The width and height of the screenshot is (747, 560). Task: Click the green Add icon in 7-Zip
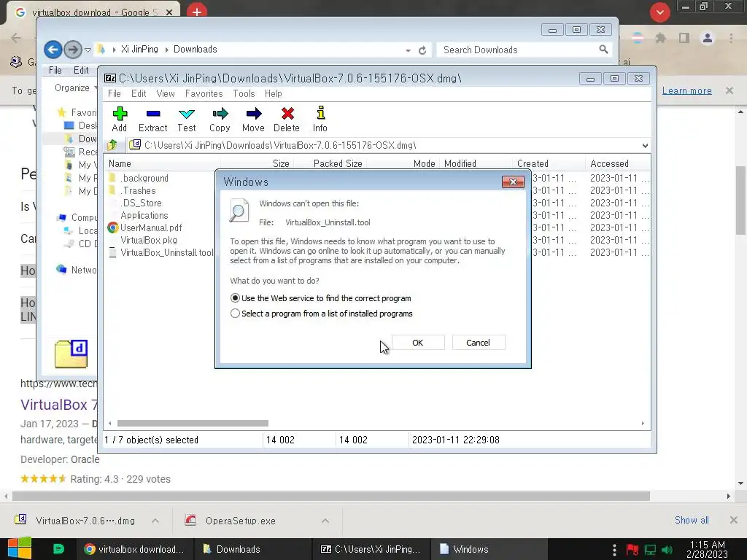point(120,113)
